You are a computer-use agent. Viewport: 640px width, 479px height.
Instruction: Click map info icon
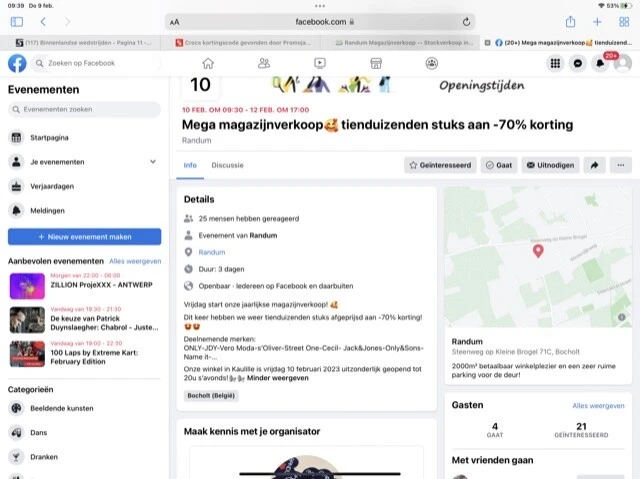621,317
